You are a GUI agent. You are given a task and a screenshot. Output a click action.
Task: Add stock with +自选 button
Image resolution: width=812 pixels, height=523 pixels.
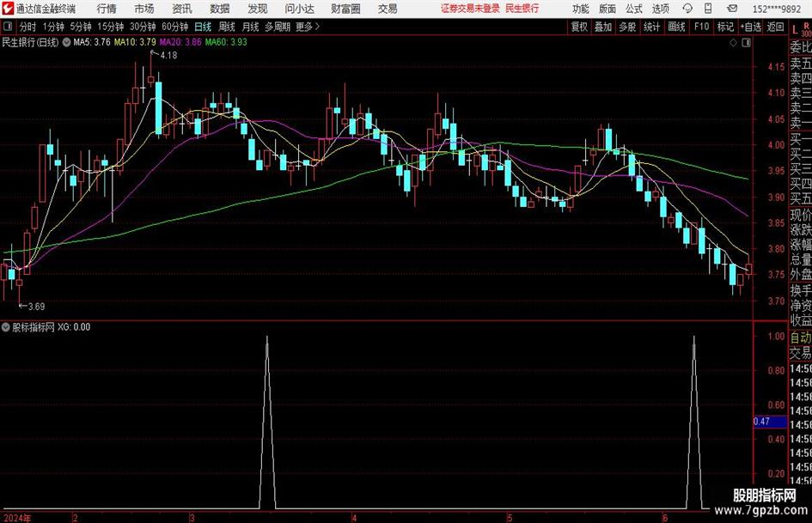[x=750, y=27]
